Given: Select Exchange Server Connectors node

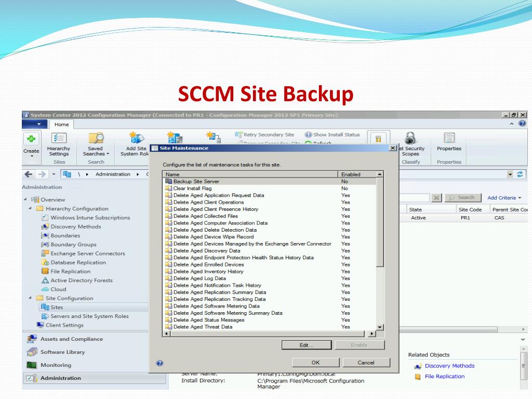Looking at the screenshot, I should pyautogui.click(x=87, y=254).
